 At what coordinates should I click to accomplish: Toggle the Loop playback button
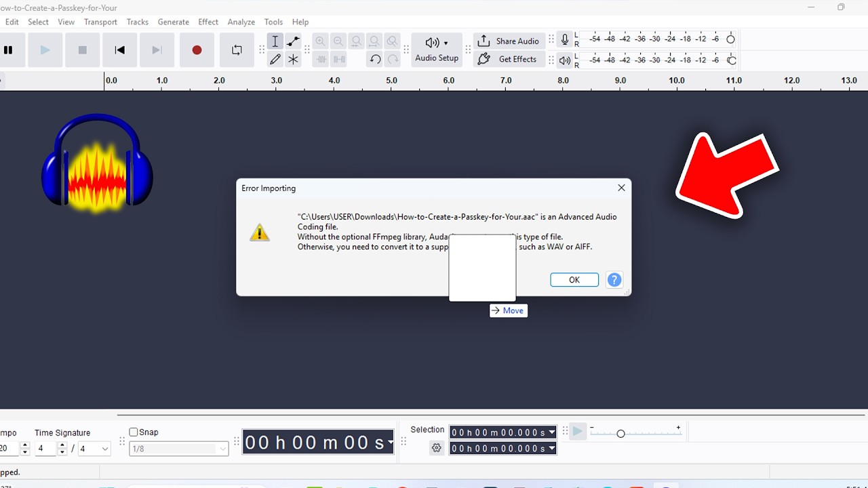click(237, 50)
